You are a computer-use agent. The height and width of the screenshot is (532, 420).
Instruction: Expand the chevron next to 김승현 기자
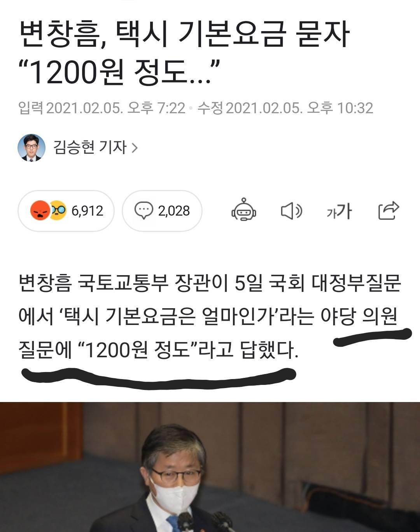click(135, 148)
